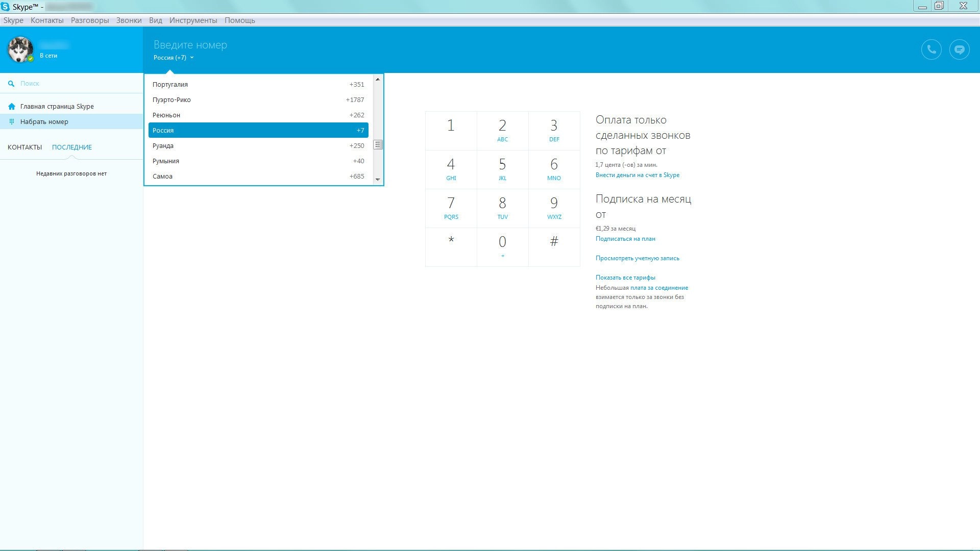Click the В сети status text
Image resolution: width=980 pixels, height=551 pixels.
click(48, 56)
